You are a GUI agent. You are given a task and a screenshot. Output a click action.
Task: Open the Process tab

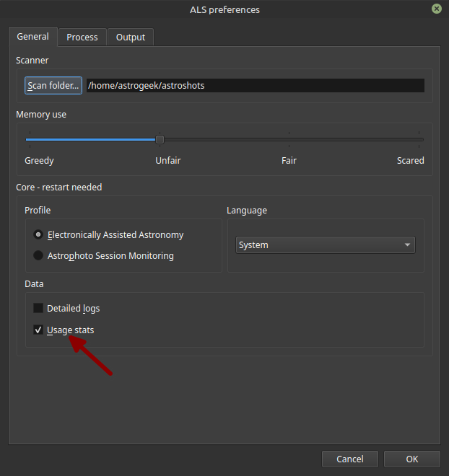[82, 38]
